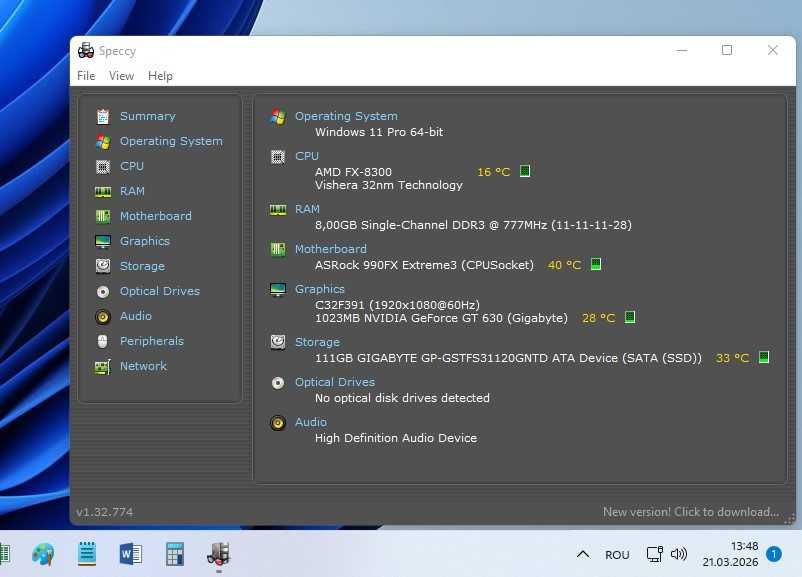Click the '28 °C' graphics temperature value
The height and width of the screenshot is (577, 802).
[x=598, y=318]
